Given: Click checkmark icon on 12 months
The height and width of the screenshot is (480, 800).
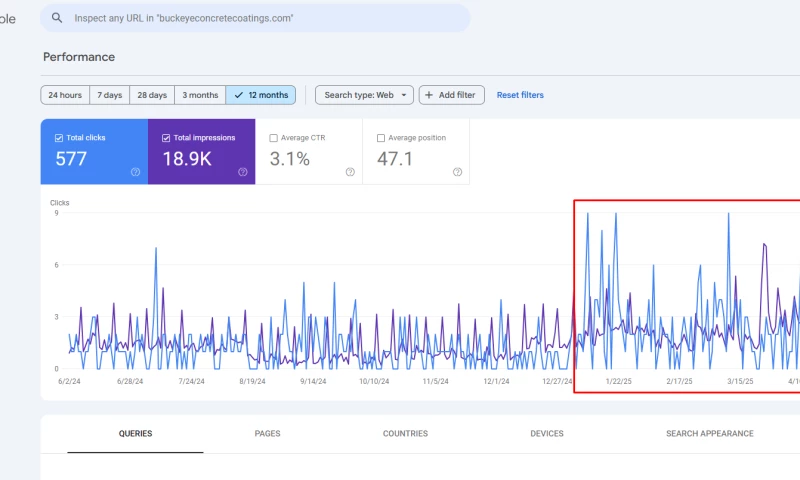Looking at the screenshot, I should tap(238, 95).
